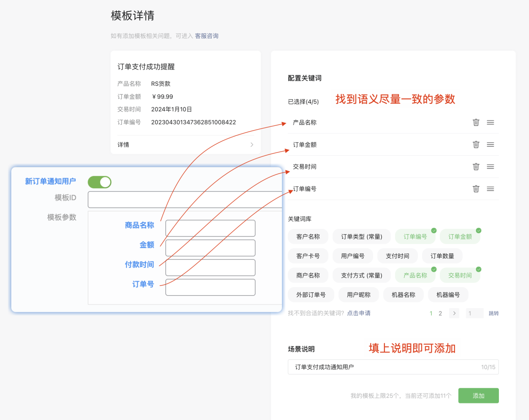
Task: Delete the 产品名称 keyword using trash icon
Action: pos(476,122)
